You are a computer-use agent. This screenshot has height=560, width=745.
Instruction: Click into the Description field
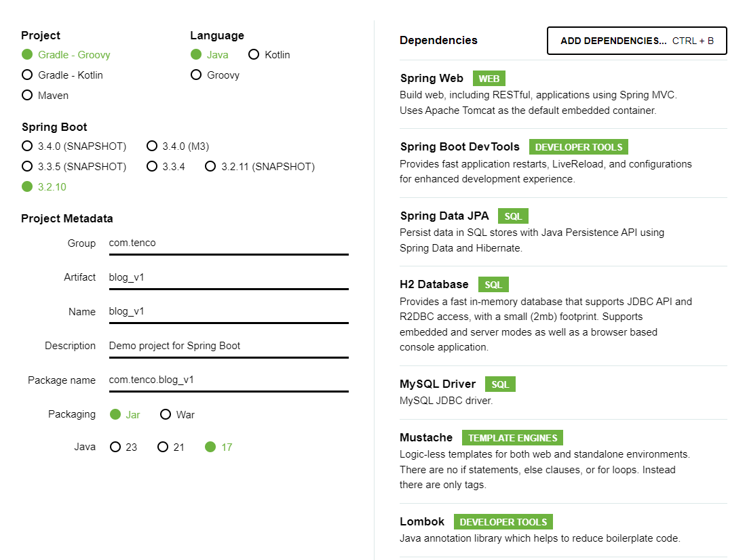tap(229, 346)
